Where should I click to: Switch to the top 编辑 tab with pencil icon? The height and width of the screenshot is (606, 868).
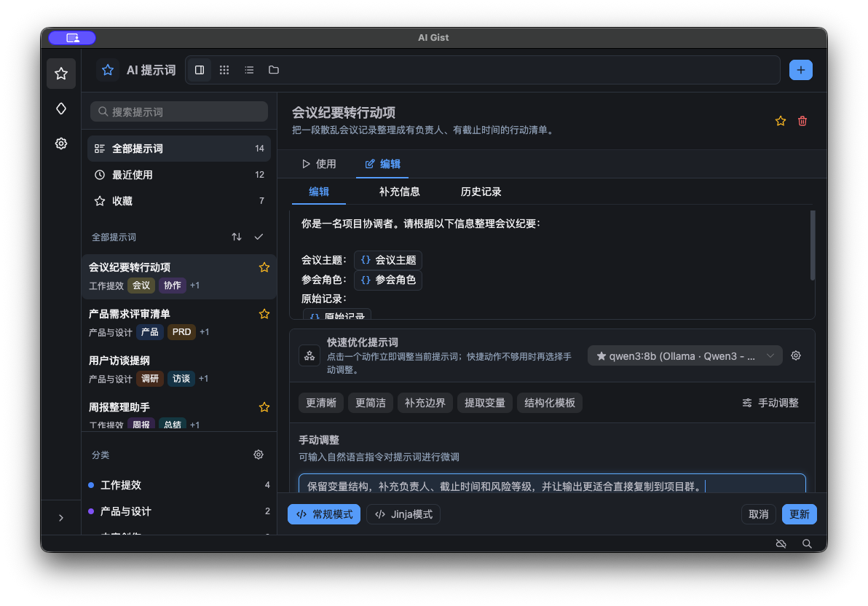pyautogui.click(x=382, y=164)
